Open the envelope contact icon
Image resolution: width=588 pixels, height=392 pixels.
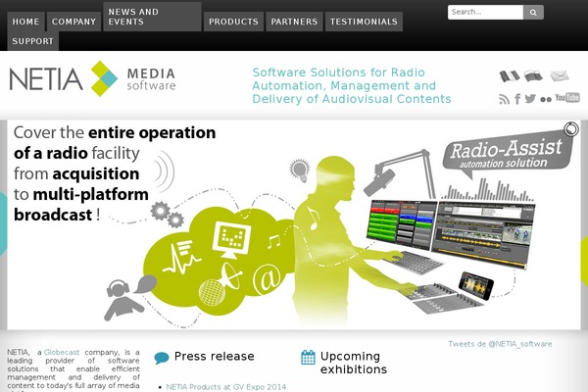pos(560,75)
